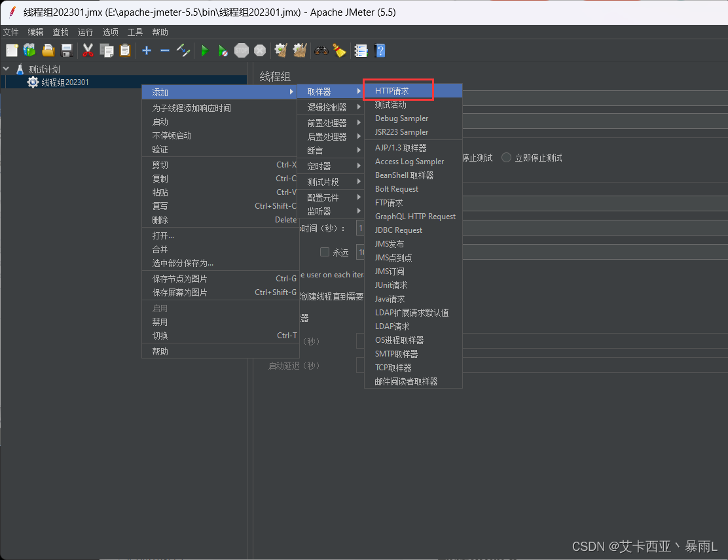
Task: Select 线程组202301 tree node
Action: [x=65, y=82]
